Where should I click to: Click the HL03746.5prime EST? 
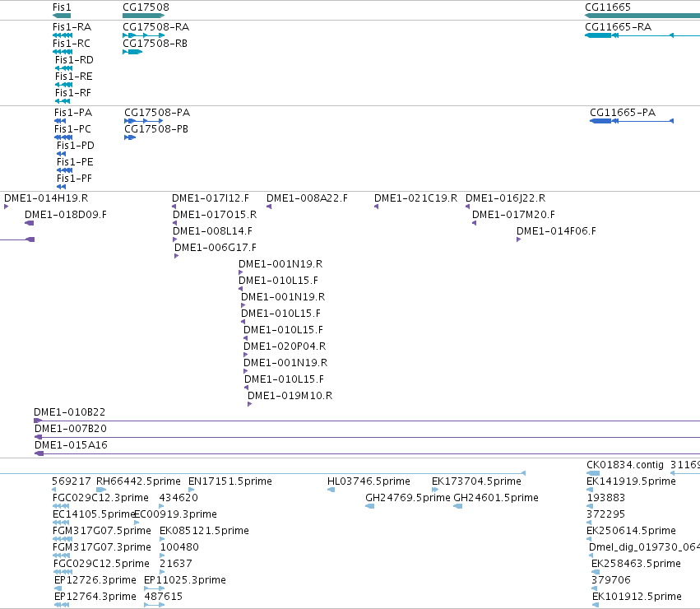[369, 481]
